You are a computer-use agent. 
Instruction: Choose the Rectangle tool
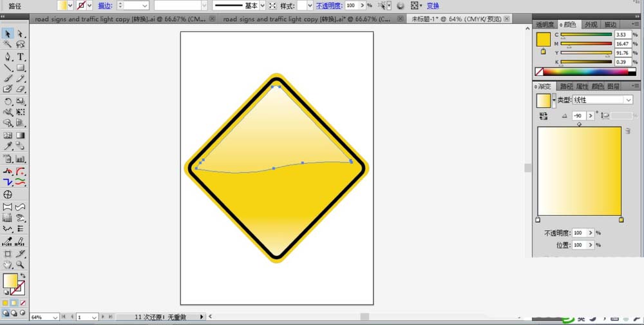pos(20,68)
